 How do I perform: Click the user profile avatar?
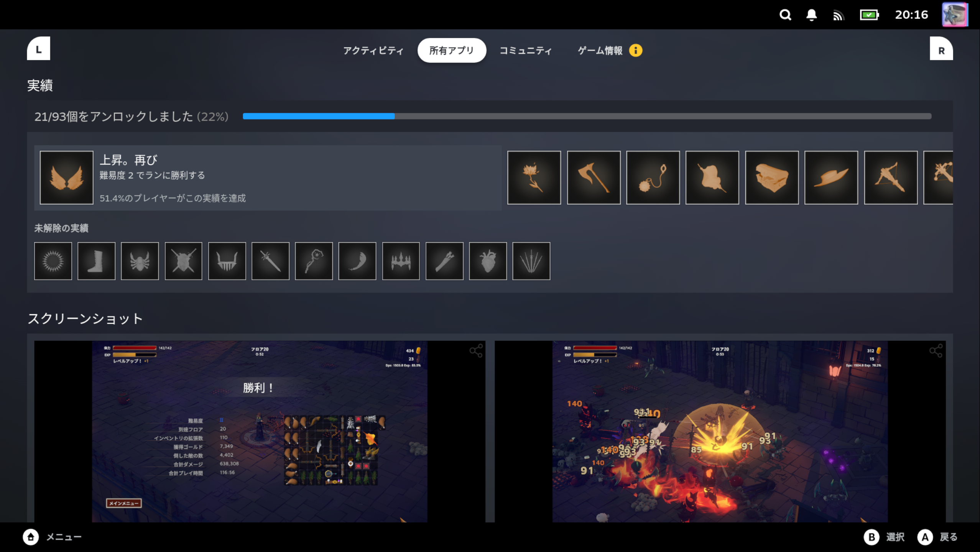tap(954, 15)
